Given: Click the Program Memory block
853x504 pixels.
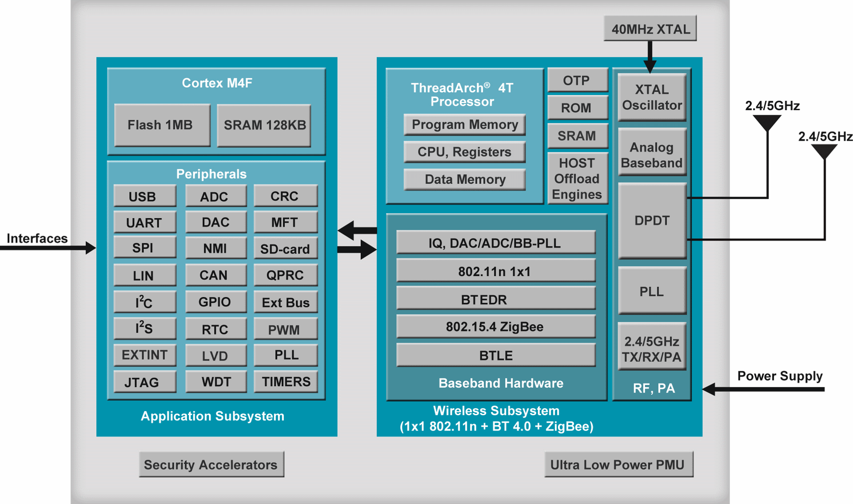Looking at the screenshot, I should [465, 125].
